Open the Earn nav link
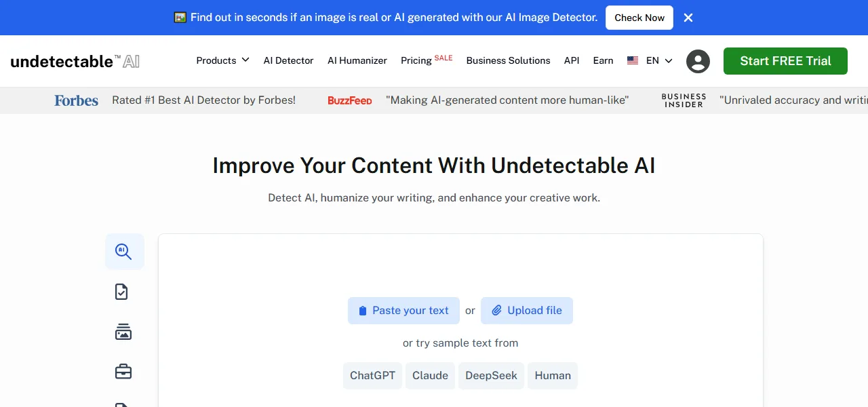Image resolution: width=868 pixels, height=407 pixels. [603, 60]
